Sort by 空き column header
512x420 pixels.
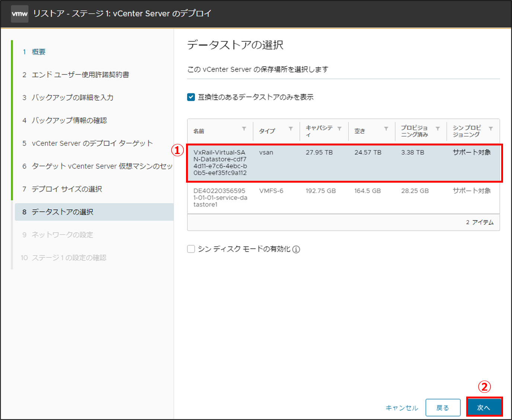(360, 131)
